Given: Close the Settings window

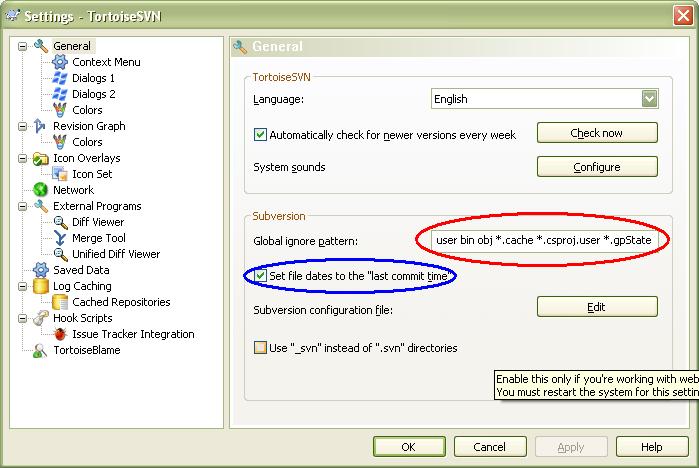Looking at the screenshot, I should [x=683, y=16].
